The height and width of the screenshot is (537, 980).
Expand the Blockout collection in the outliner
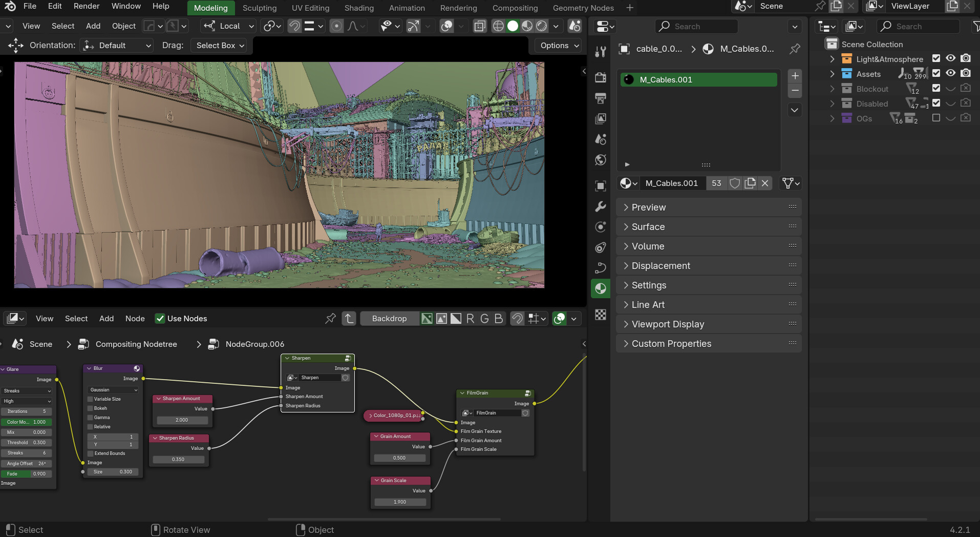[832, 89]
